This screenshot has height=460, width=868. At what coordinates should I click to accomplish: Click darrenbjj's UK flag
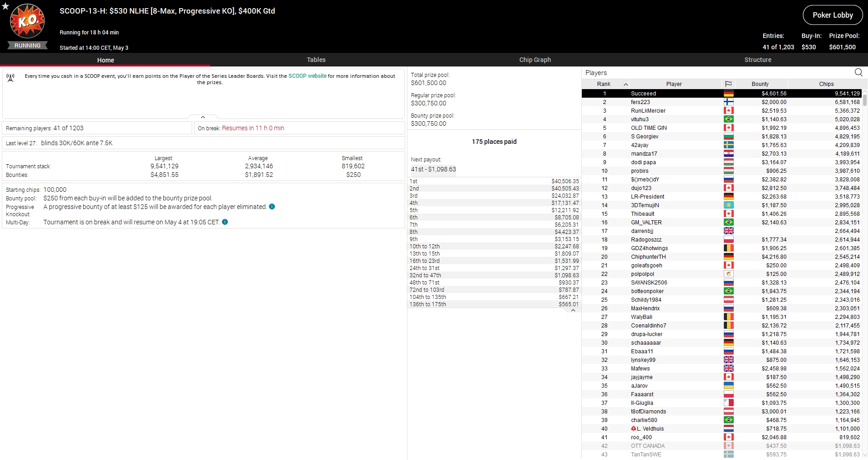(728, 231)
